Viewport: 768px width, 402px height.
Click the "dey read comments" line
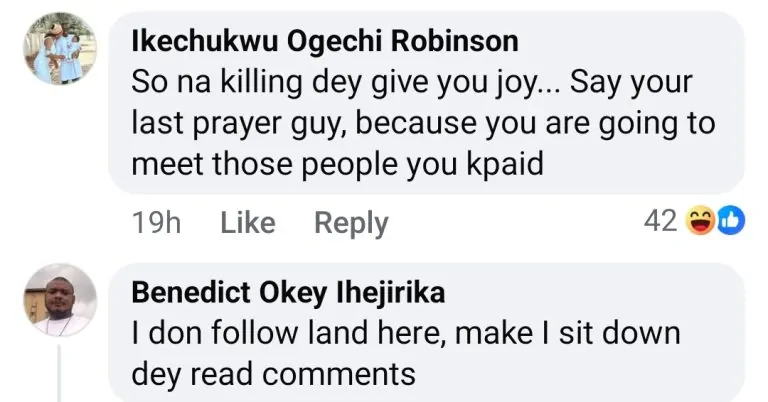273,373
